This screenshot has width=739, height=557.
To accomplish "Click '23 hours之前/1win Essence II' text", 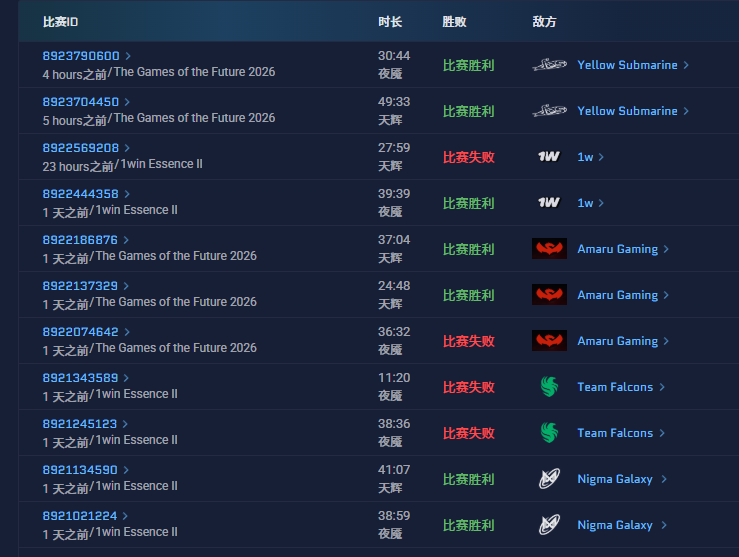I will 123,165.
